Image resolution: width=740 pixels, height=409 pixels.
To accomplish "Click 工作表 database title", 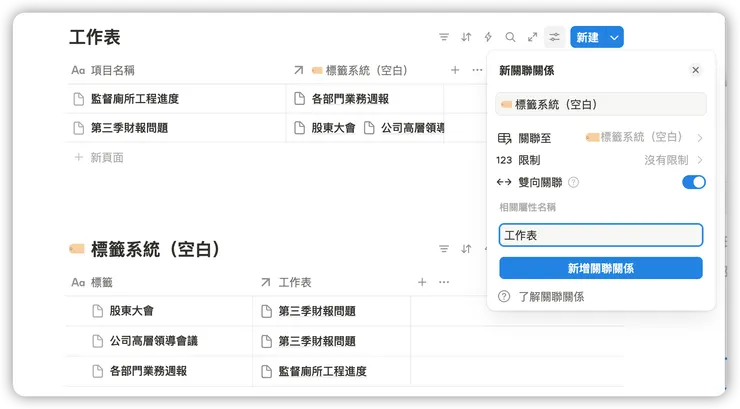I will coord(94,37).
